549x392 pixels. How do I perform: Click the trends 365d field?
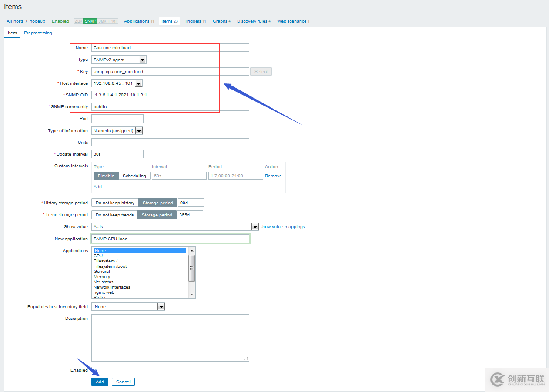(x=190, y=215)
